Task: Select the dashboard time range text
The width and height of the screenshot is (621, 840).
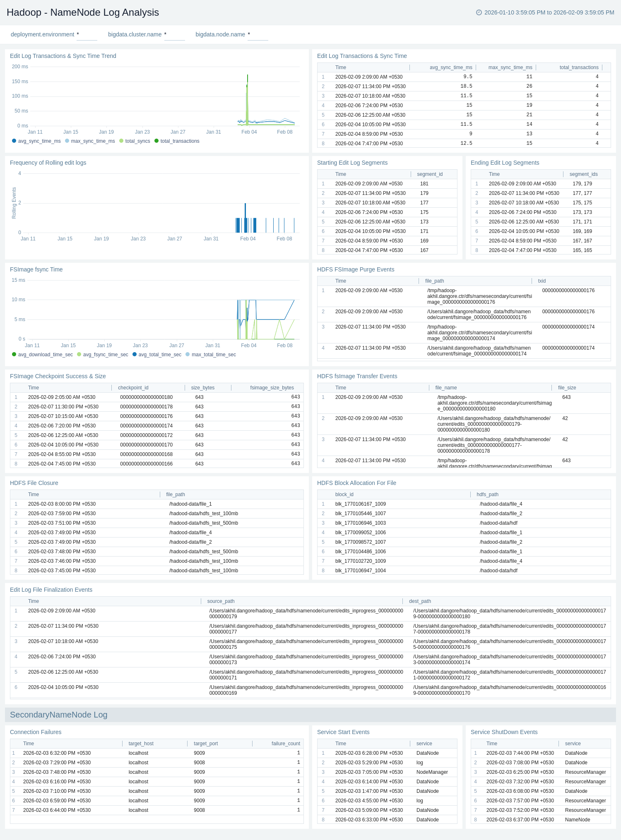Action: pyautogui.click(x=549, y=12)
